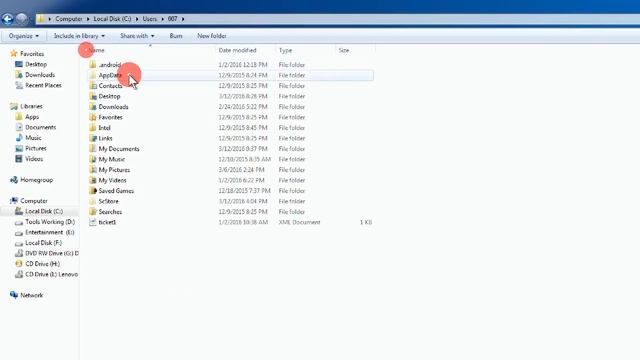Click the Forward navigation arrow button

click(22, 19)
